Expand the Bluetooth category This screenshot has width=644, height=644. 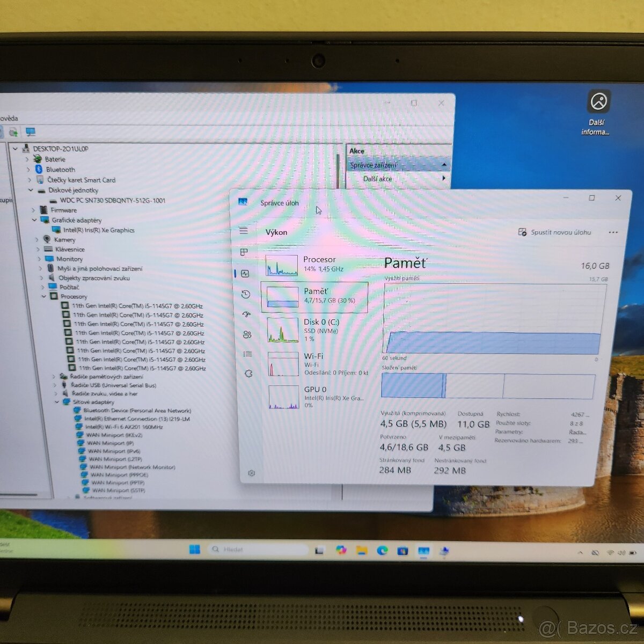[x=28, y=170]
